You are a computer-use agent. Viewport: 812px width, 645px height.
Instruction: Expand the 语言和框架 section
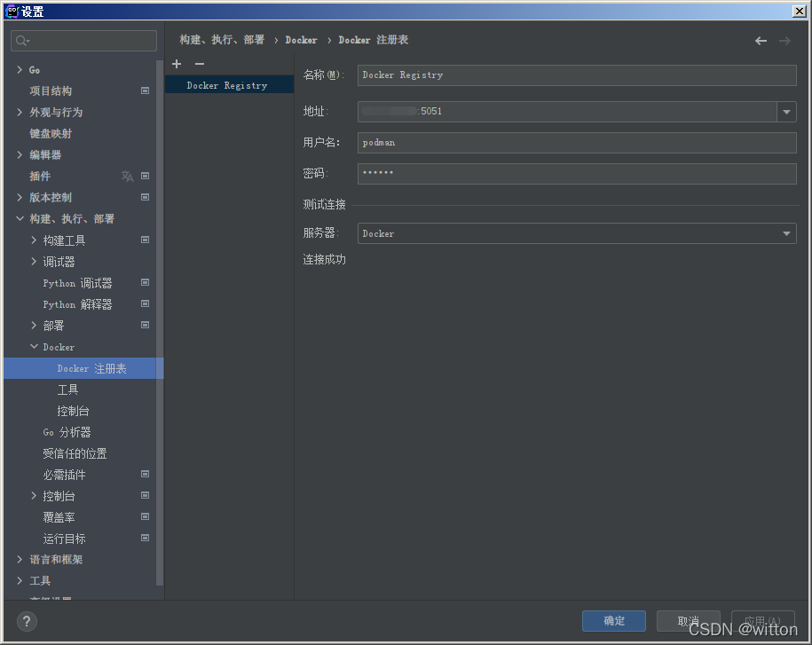(x=20, y=559)
